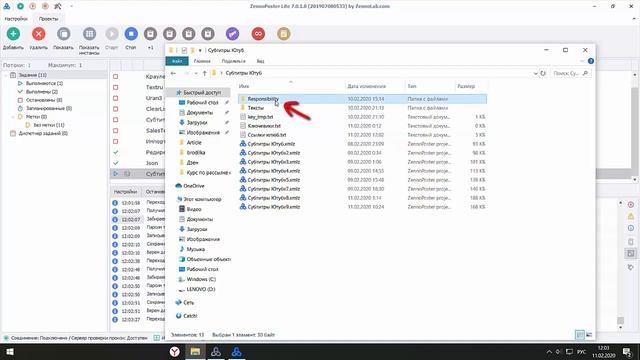Switch to the Проекты tab in ZennoPoster
The image size is (640, 360).
point(49,19)
